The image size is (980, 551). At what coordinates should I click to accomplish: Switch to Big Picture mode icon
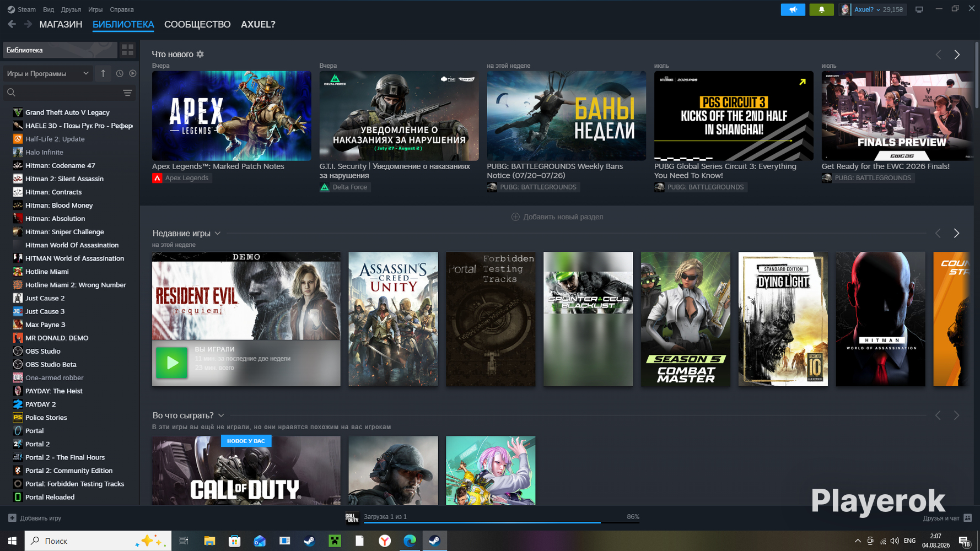(919, 9)
